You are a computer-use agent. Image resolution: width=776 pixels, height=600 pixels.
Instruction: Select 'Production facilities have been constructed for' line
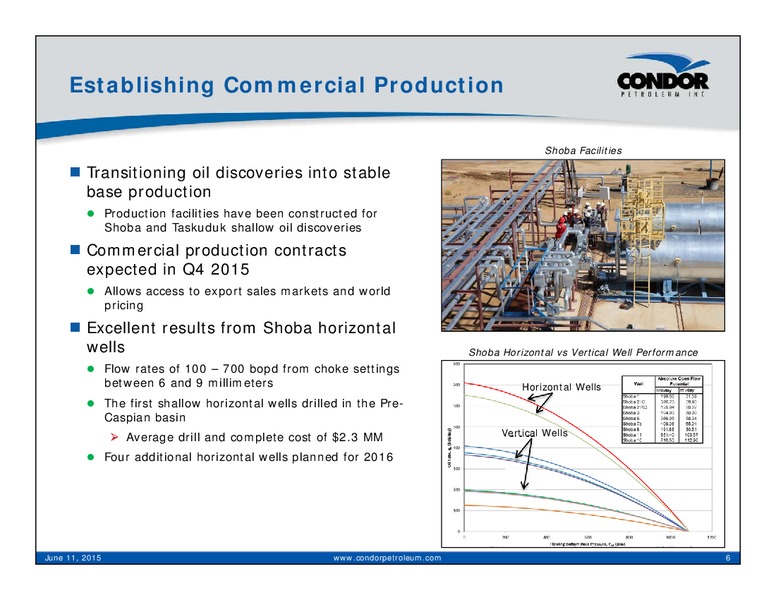pyautogui.click(x=241, y=213)
